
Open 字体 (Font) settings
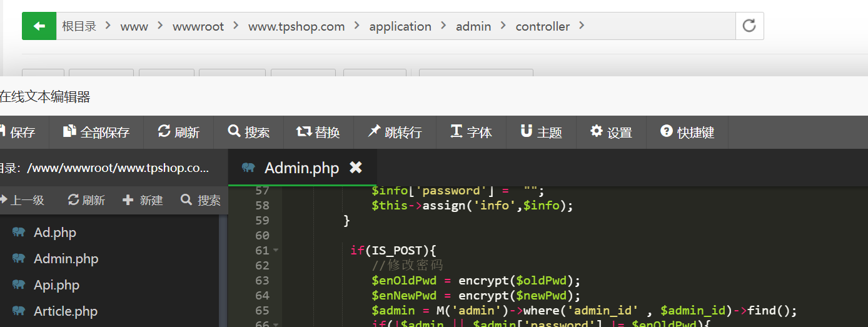click(x=472, y=133)
